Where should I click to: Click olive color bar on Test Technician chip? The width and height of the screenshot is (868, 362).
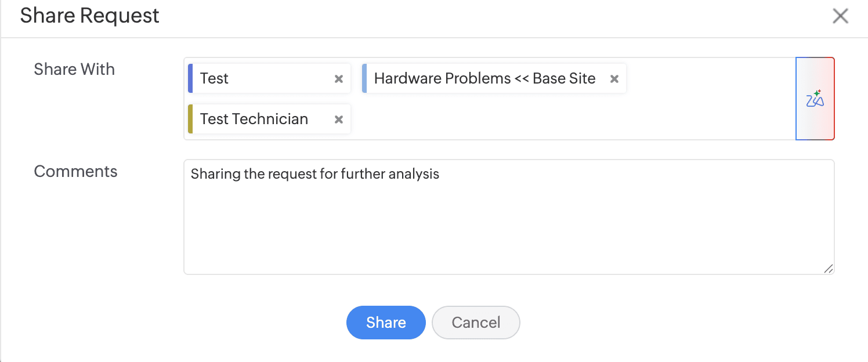click(x=190, y=120)
